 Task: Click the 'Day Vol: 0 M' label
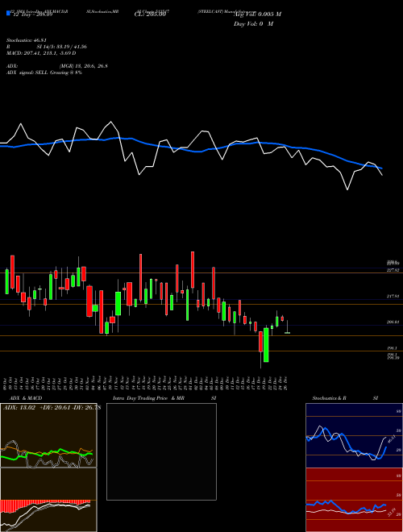point(253,23)
